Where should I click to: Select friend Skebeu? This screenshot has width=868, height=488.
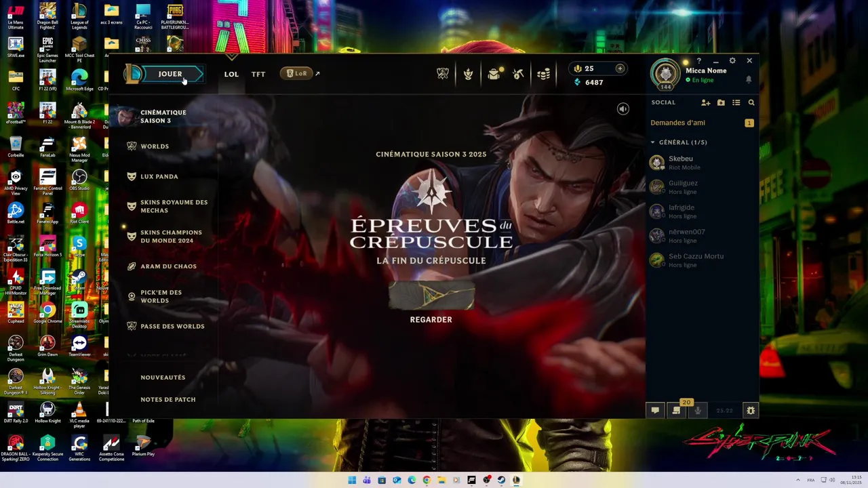point(702,163)
